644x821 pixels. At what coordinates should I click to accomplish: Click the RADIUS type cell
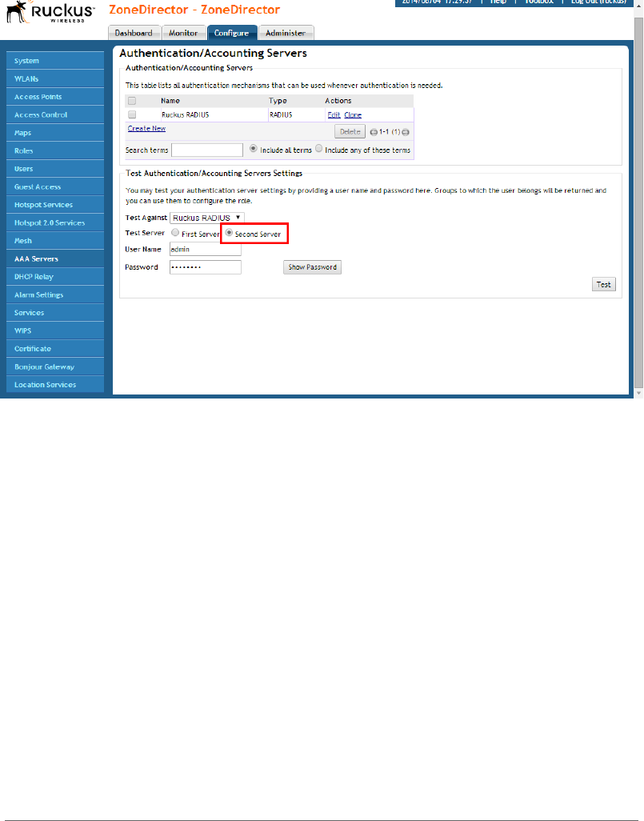click(296, 114)
